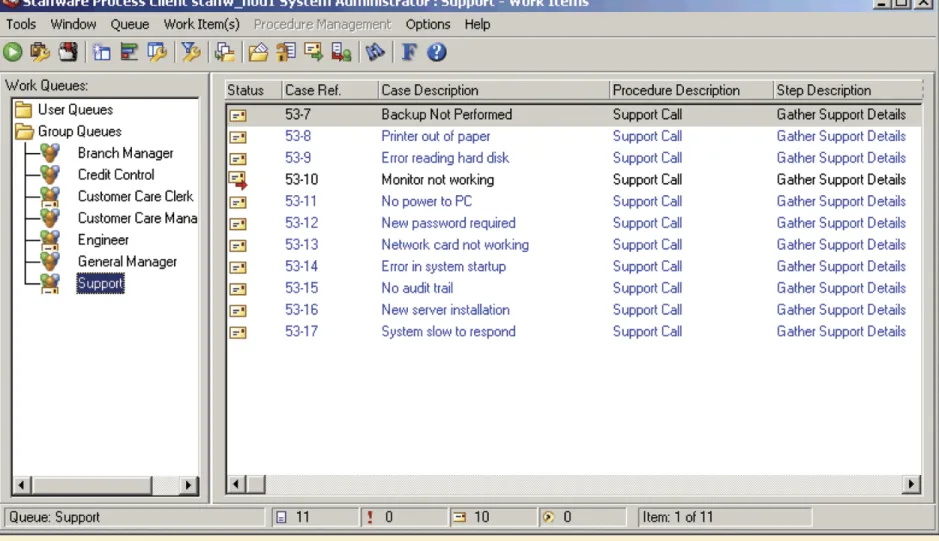
Task: Click the green and red bars toolbar icon
Action: point(129,52)
